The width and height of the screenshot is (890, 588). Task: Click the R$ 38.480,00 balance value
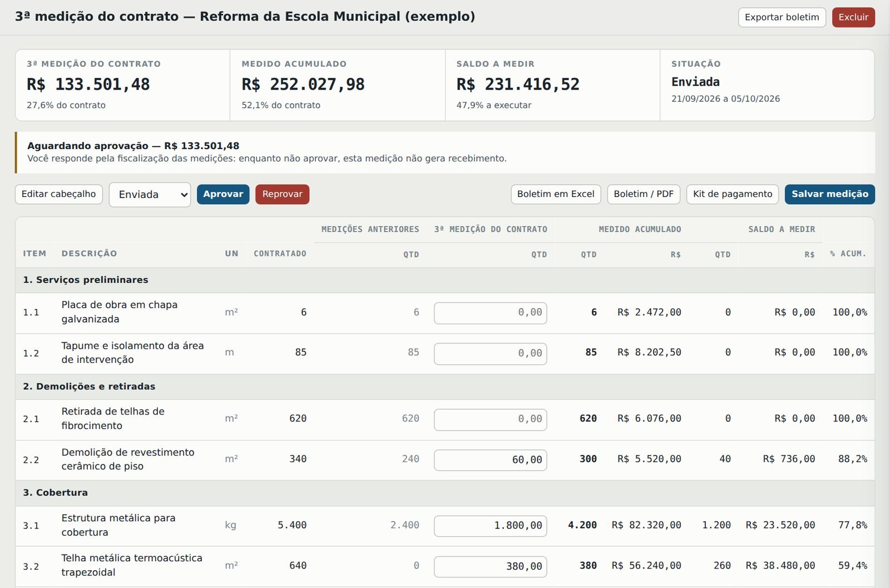780,566
